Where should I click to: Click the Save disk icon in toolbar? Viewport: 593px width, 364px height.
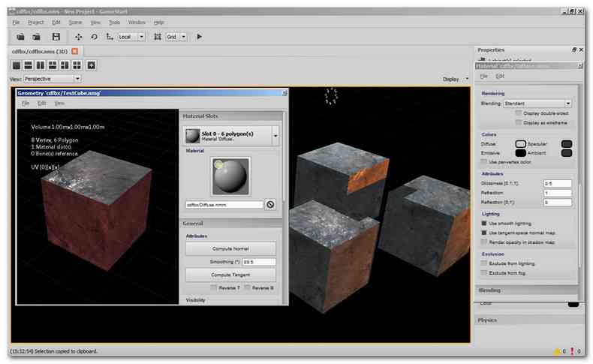56,37
